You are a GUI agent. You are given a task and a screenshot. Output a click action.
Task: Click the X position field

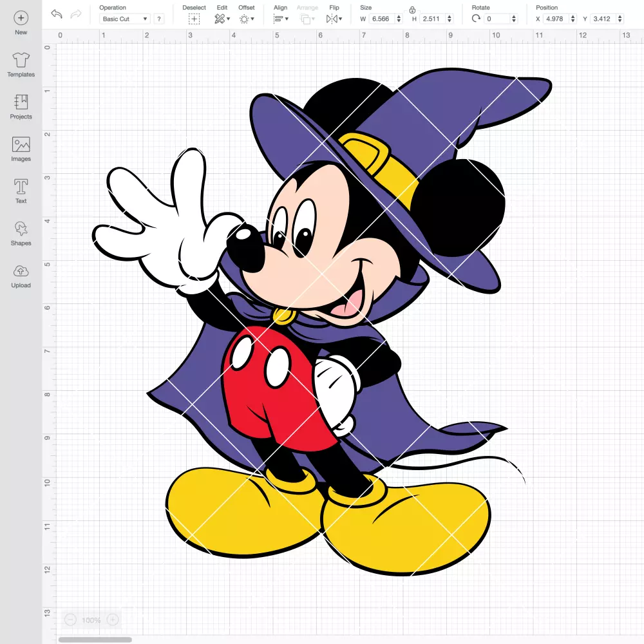(556, 19)
